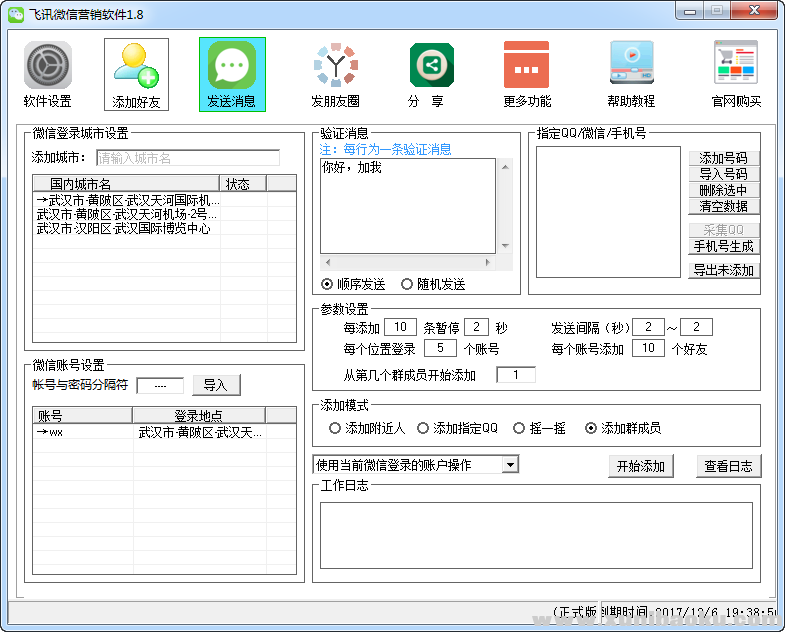The image size is (785, 632).
Task: Click the 发朋友圈 icon
Action: coord(335,66)
